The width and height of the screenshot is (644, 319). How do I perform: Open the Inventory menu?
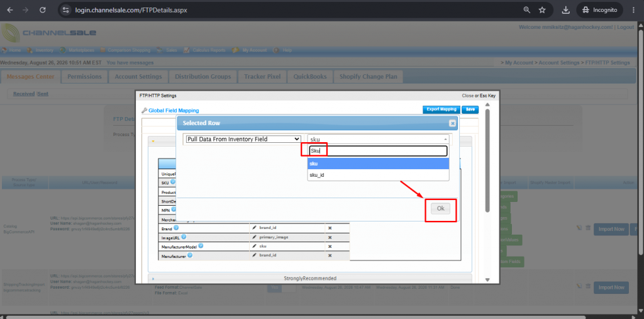(x=40, y=50)
